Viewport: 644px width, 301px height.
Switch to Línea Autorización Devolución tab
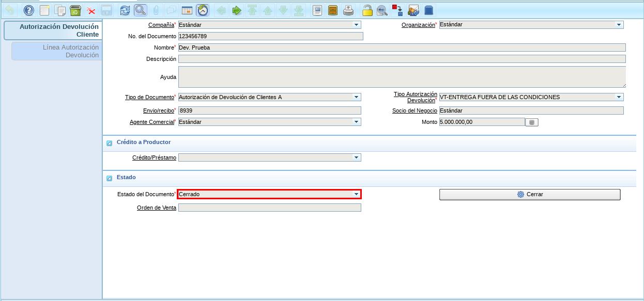pyautogui.click(x=57, y=51)
